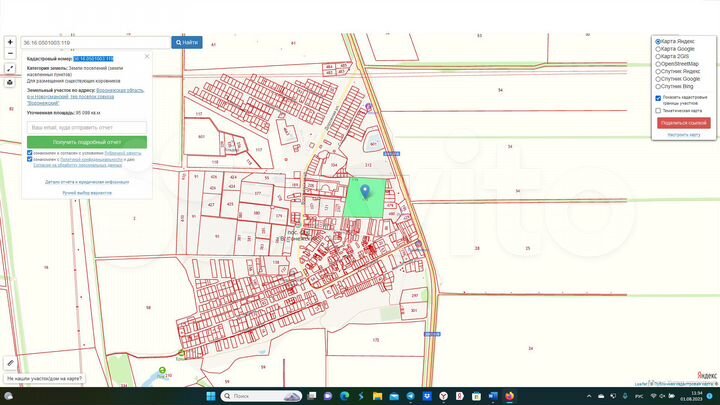The height and width of the screenshot is (405, 720).
Task: Open the Настроить карту link
Action: click(684, 134)
